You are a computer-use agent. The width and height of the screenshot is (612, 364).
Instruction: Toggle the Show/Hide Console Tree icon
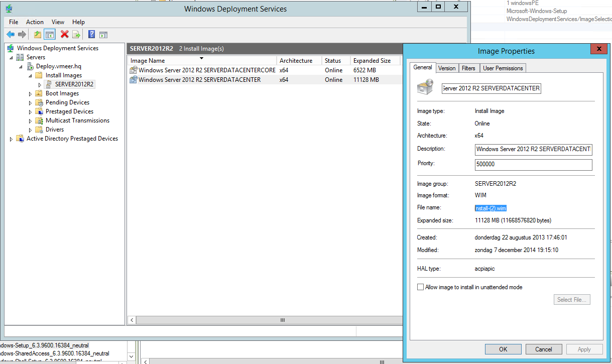pos(49,34)
